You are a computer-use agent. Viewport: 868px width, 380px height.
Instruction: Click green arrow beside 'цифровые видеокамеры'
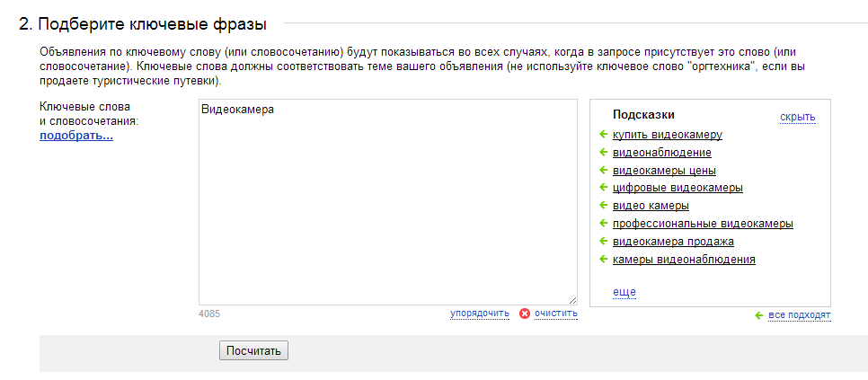[x=604, y=188]
